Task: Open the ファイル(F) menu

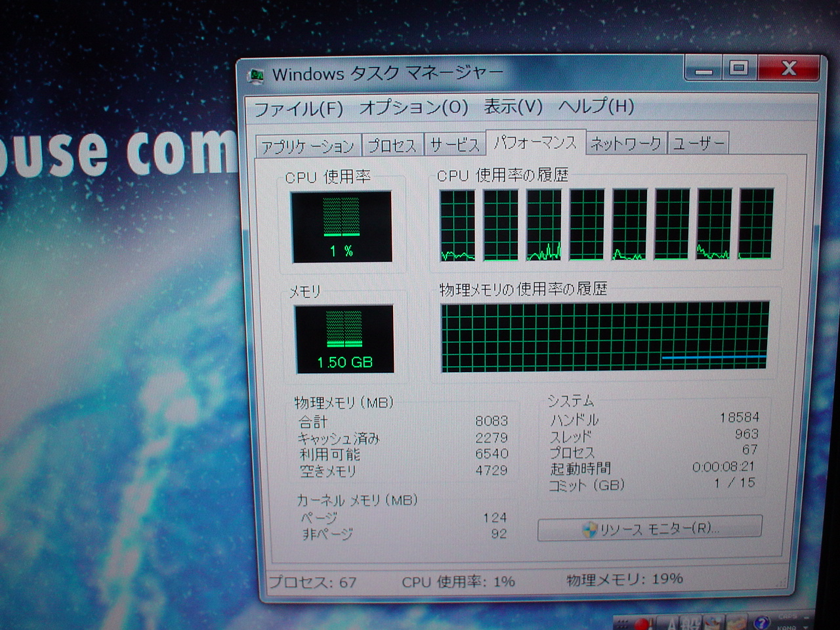Action: click(299, 108)
